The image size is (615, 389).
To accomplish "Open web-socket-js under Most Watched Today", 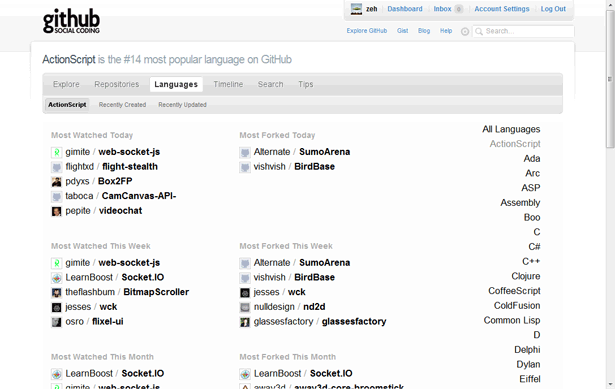I will [129, 152].
